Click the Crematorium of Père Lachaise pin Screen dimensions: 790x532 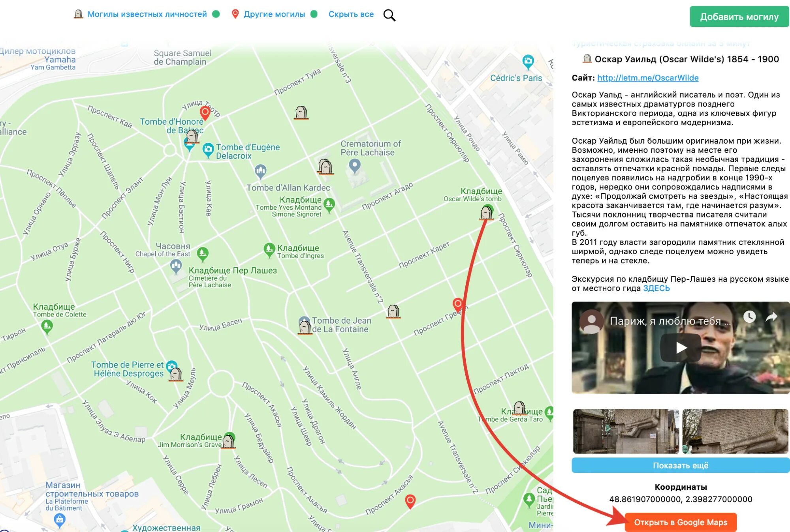[355, 165]
